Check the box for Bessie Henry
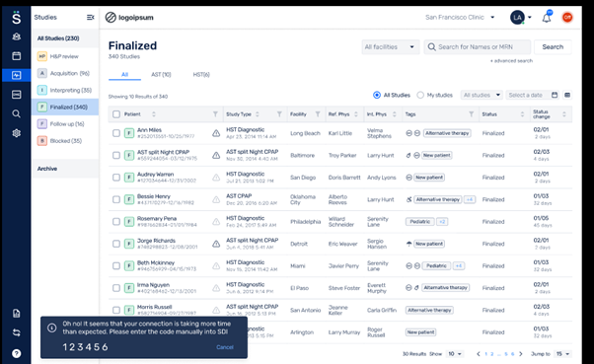Image resolution: width=594 pixels, height=364 pixels. pos(116,199)
